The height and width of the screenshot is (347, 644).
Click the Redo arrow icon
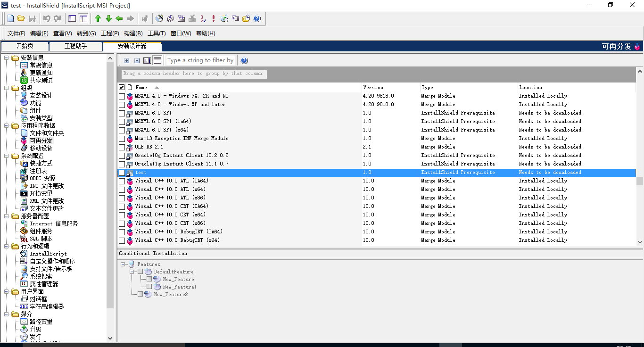tap(58, 18)
